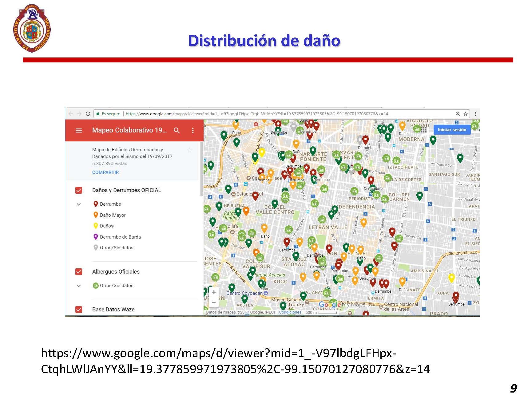
Task: Click the orange pin in Independencia area
Action: click(363, 222)
